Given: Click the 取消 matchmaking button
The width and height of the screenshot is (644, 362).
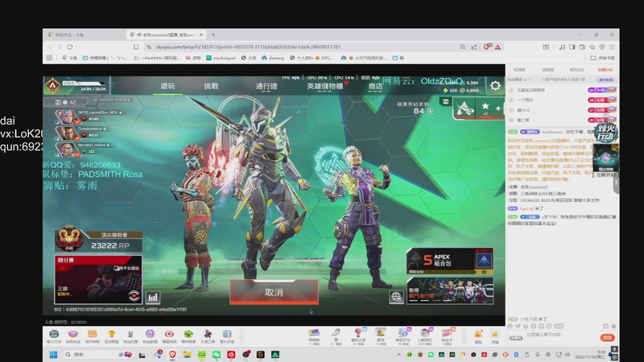Looking at the screenshot, I should pos(274,292).
